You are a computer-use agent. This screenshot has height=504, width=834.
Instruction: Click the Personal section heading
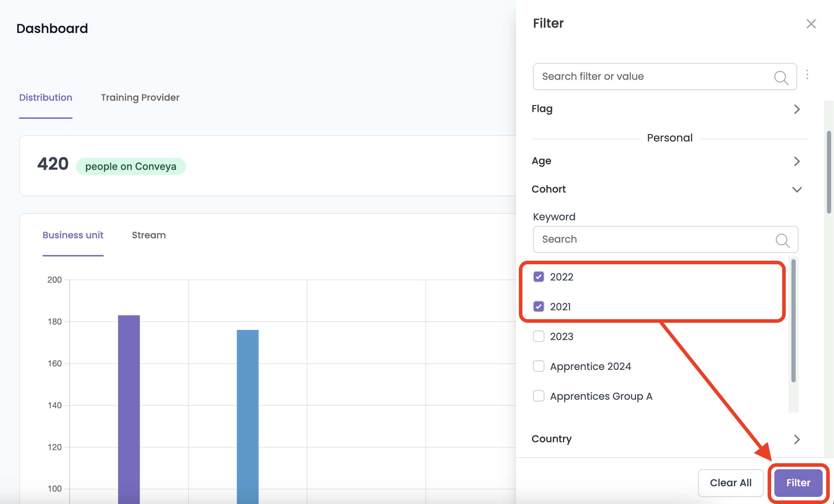pyautogui.click(x=670, y=138)
